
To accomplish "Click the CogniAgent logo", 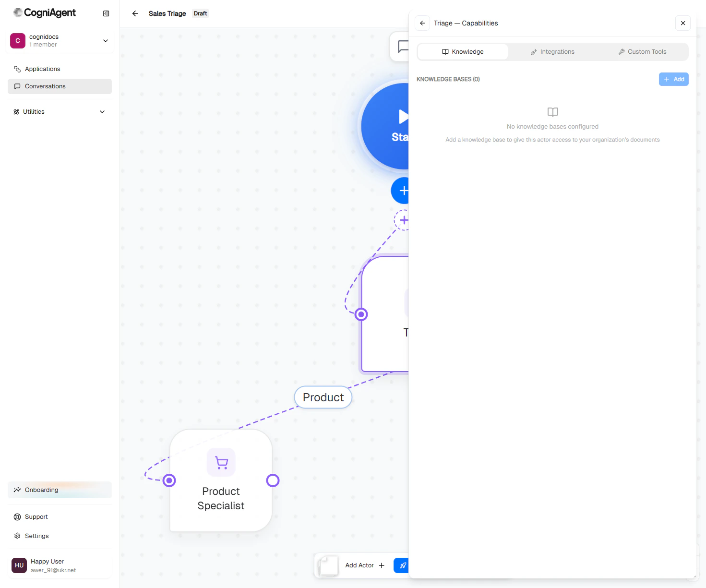I will [x=45, y=13].
